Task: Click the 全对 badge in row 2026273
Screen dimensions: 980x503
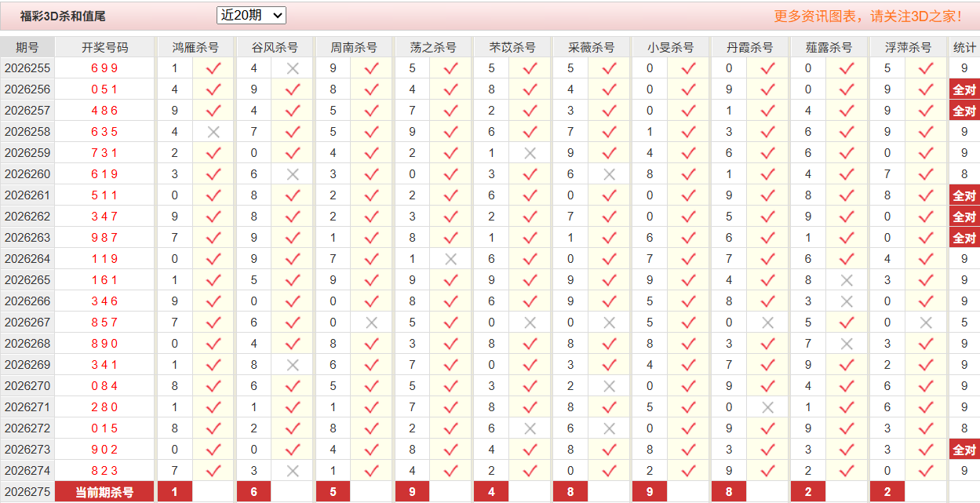Action: click(964, 450)
